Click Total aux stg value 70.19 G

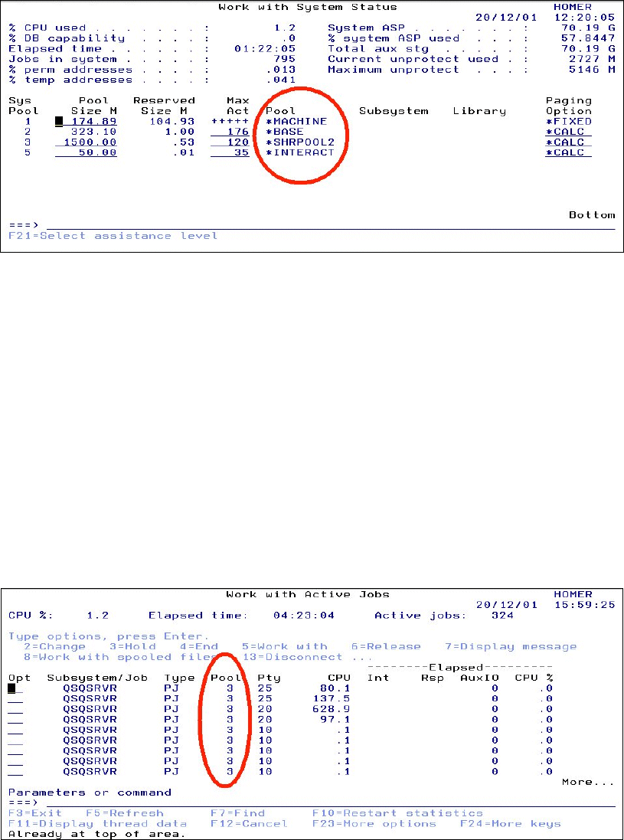click(x=588, y=49)
